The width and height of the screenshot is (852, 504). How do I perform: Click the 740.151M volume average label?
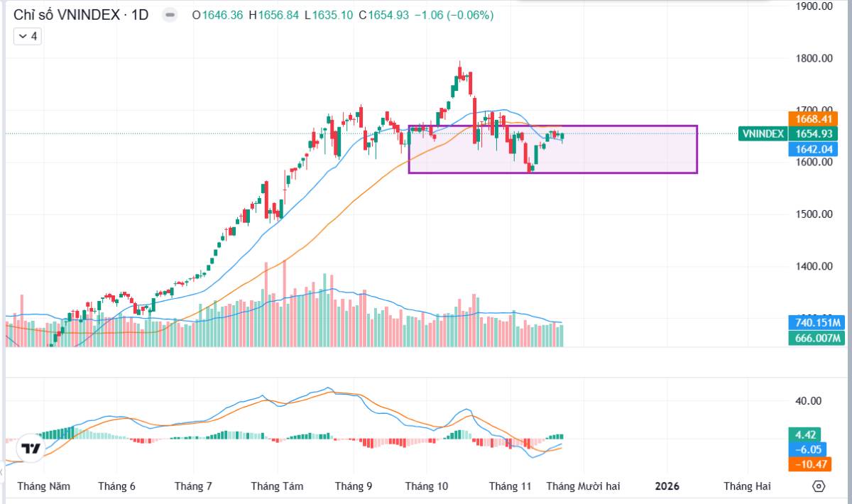(816, 323)
